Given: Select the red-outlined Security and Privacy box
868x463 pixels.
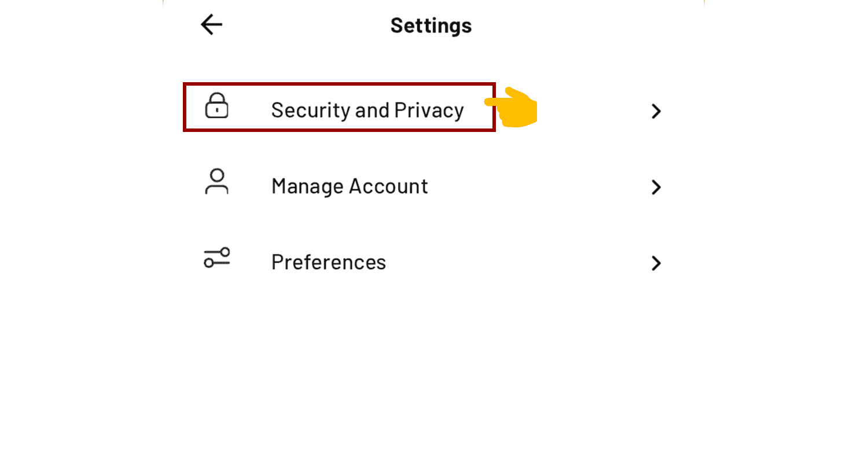Looking at the screenshot, I should tap(339, 107).
